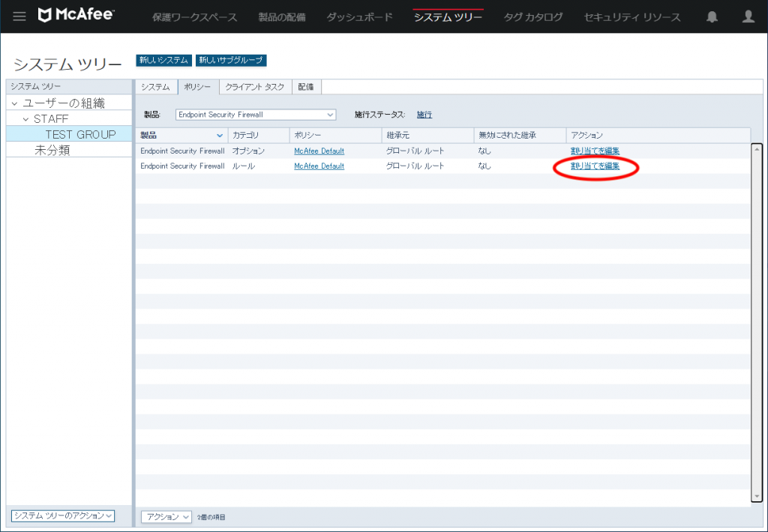Click グローバル ルート in the ルール row
Image resolution: width=768 pixels, height=532 pixels.
(x=415, y=166)
